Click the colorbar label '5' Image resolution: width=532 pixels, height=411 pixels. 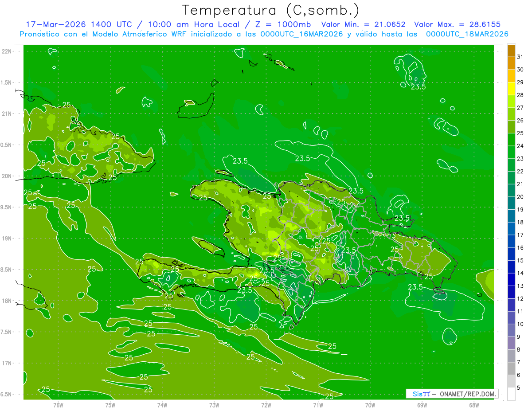(519, 388)
